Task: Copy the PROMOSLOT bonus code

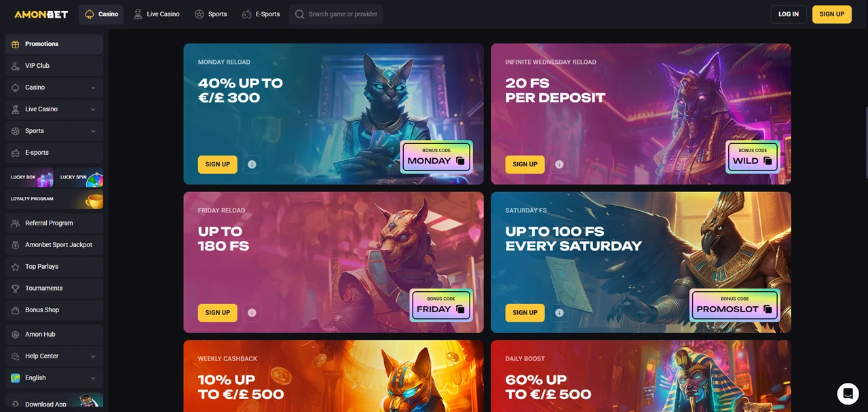Action: click(768, 309)
